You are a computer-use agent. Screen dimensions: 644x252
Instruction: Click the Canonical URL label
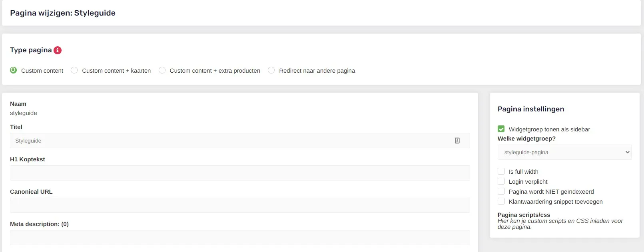click(x=31, y=192)
